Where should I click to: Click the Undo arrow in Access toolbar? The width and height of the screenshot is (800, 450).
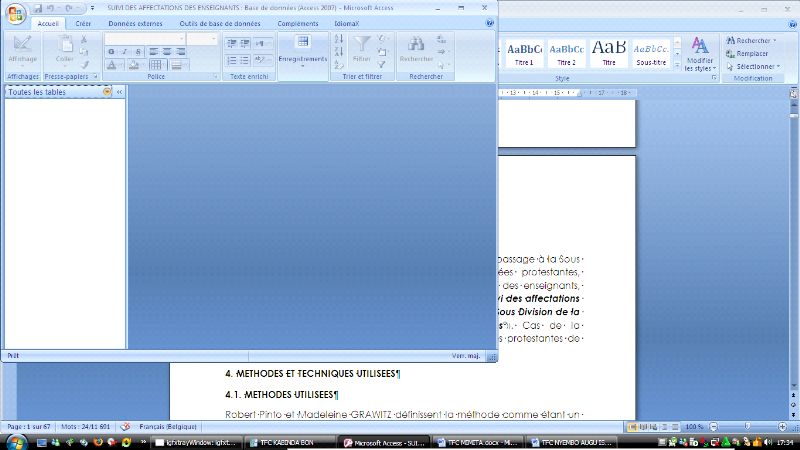[x=51, y=8]
